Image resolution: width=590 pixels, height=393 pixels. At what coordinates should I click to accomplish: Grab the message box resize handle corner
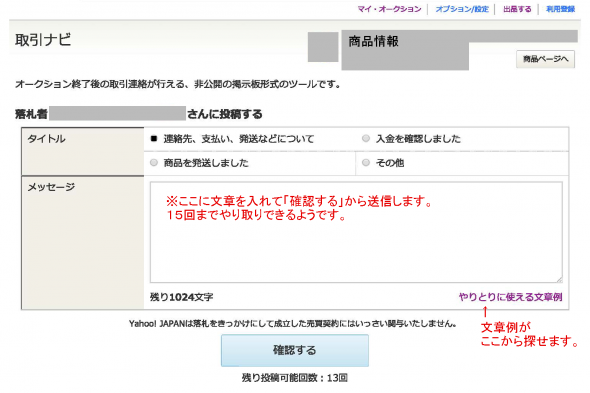point(559,279)
